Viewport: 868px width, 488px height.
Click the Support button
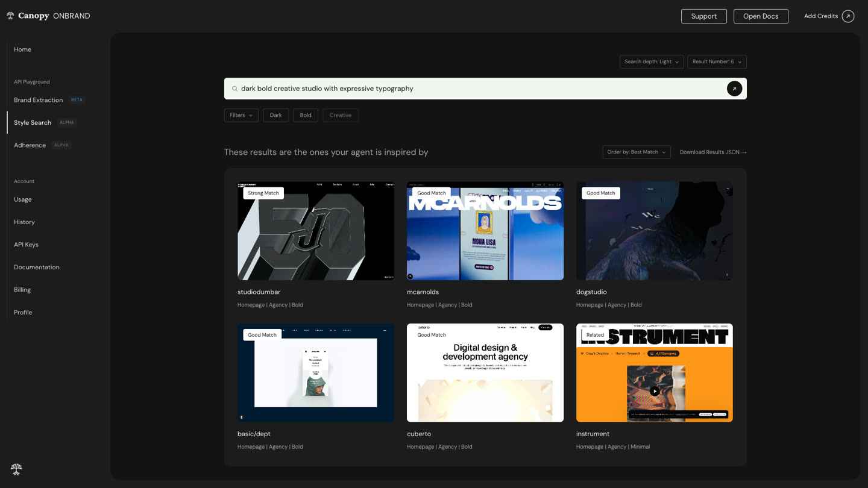704,16
